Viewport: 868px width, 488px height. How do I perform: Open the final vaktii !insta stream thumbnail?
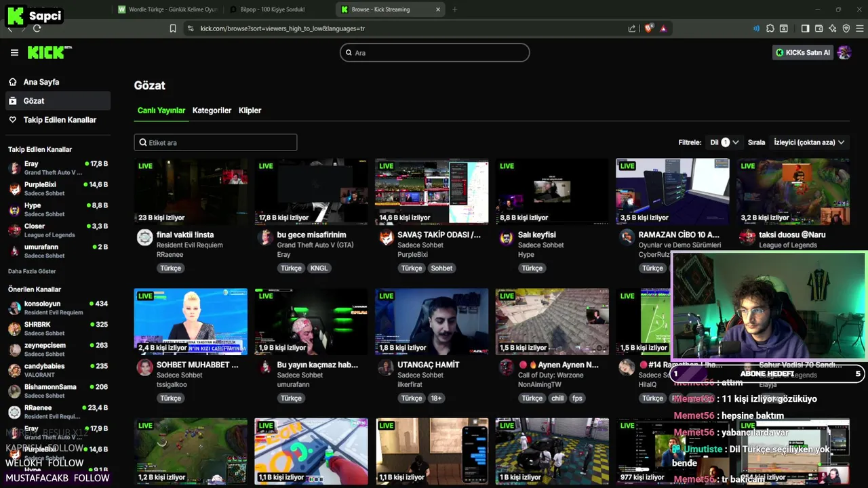click(191, 191)
